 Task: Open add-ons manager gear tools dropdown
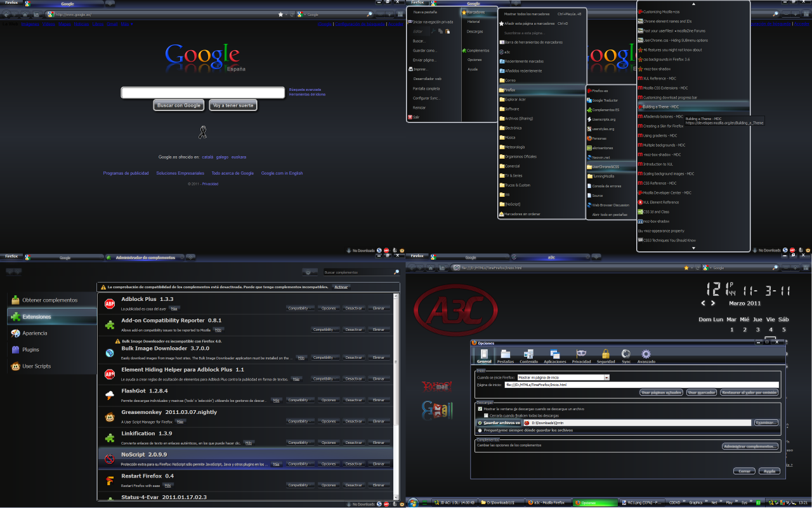[x=309, y=272]
